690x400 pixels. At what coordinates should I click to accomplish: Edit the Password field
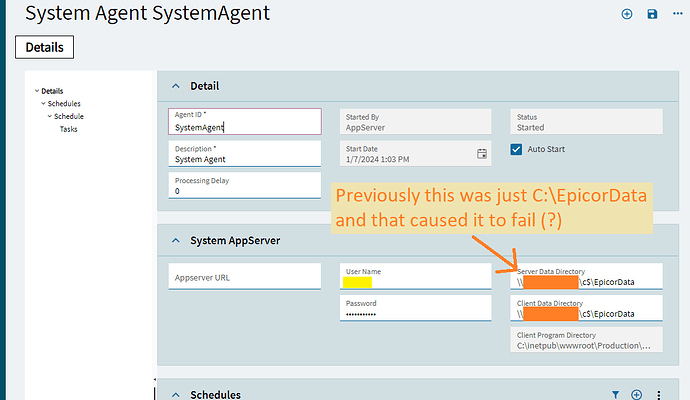click(415, 308)
